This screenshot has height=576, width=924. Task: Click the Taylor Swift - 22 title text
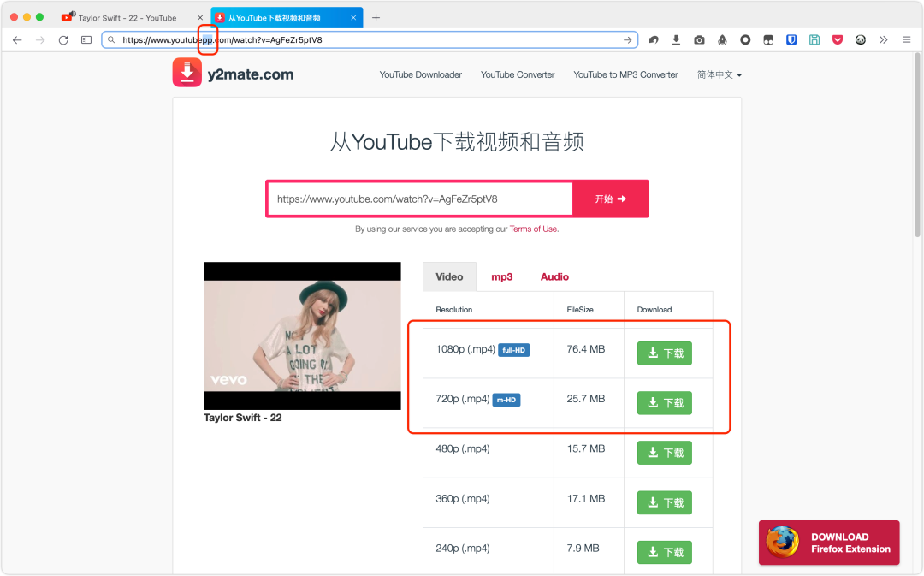tap(243, 418)
